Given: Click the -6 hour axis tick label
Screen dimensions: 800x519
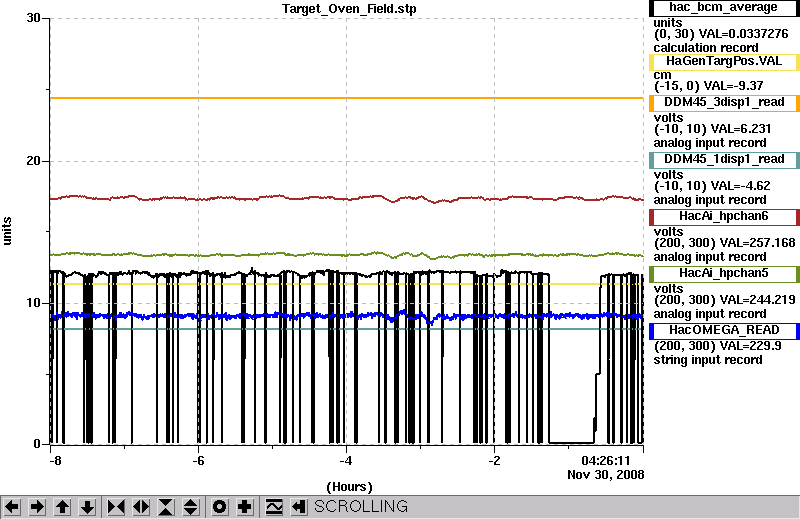Looking at the screenshot, I should coord(198,461).
